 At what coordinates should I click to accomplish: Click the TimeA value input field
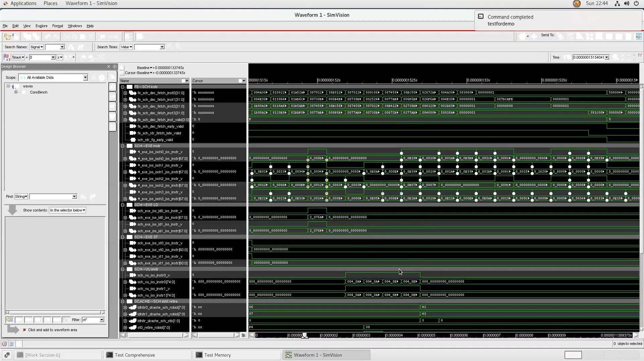click(x=40, y=57)
